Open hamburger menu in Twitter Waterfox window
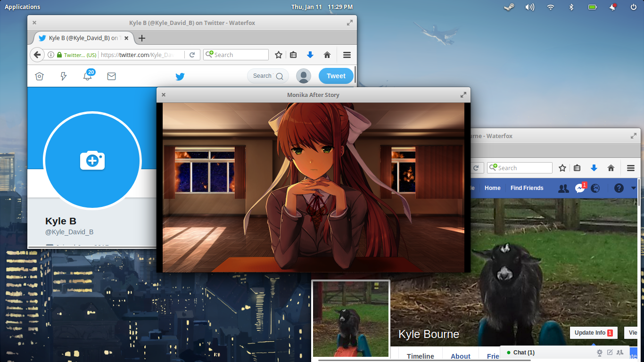The height and width of the screenshot is (362, 644). 347,55
